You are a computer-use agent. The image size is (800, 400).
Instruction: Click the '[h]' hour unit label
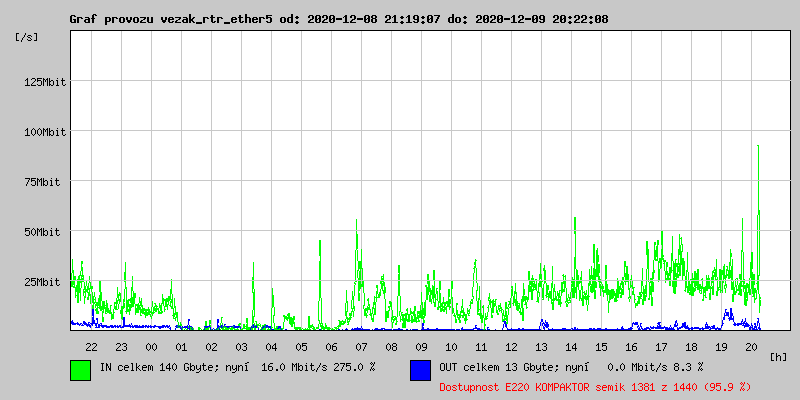[x=779, y=357]
